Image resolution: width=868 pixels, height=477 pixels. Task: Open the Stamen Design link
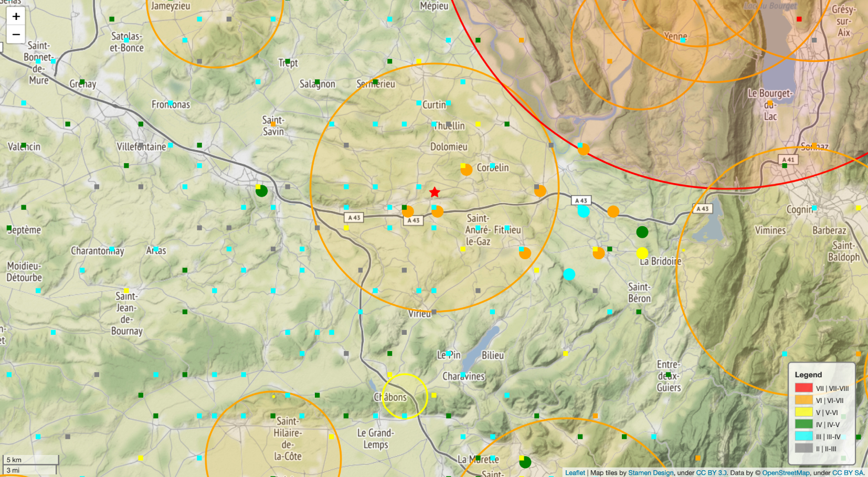pyautogui.click(x=651, y=473)
